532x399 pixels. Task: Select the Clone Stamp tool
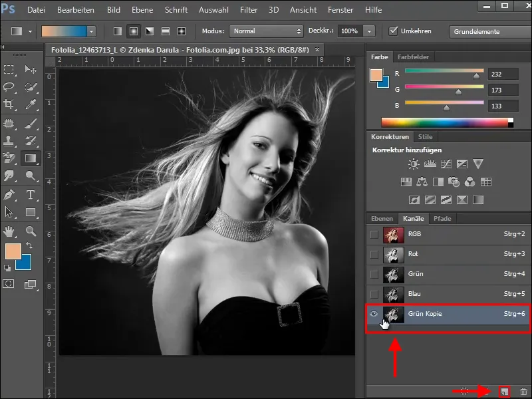[9, 140]
